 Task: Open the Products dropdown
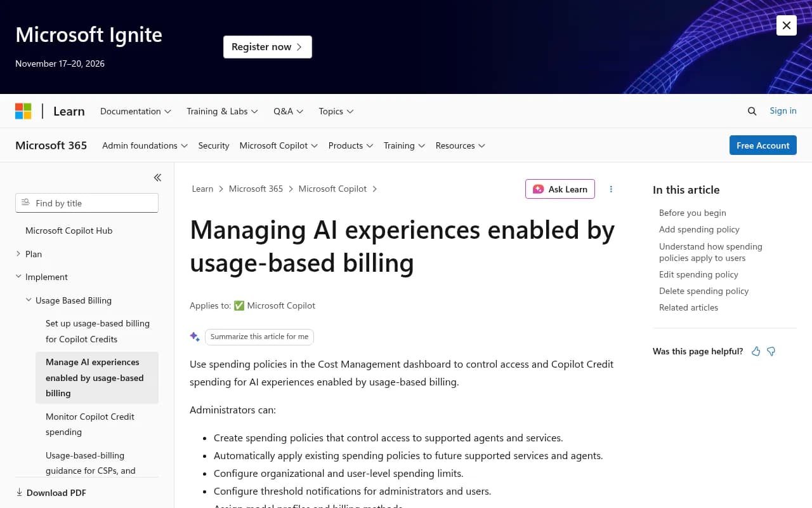pos(351,145)
